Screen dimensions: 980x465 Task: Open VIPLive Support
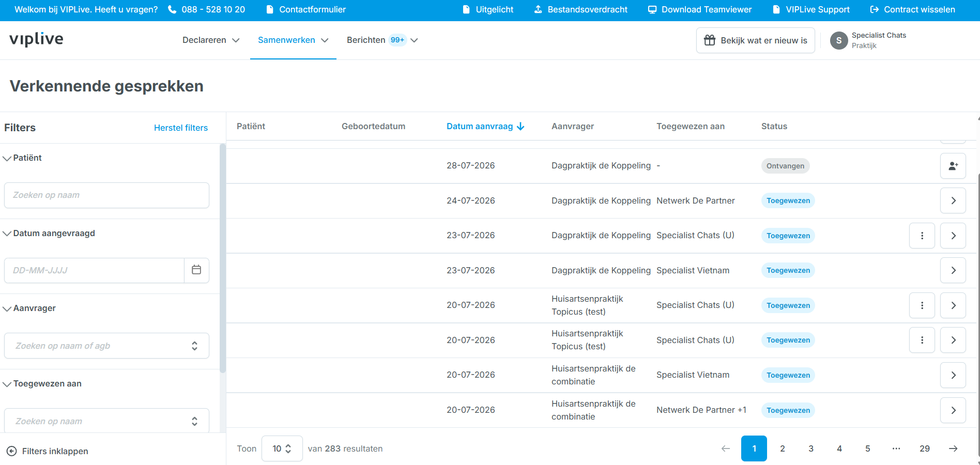(x=811, y=9)
